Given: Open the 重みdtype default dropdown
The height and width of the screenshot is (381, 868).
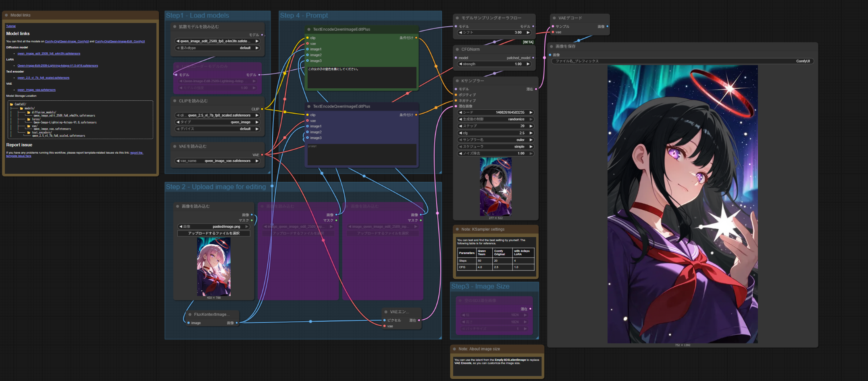Looking at the screenshot, I should point(218,48).
